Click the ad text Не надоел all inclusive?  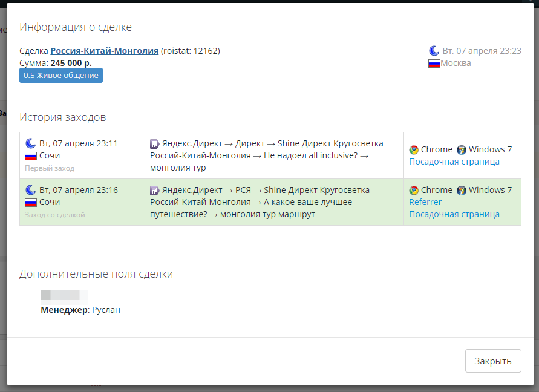point(311,155)
